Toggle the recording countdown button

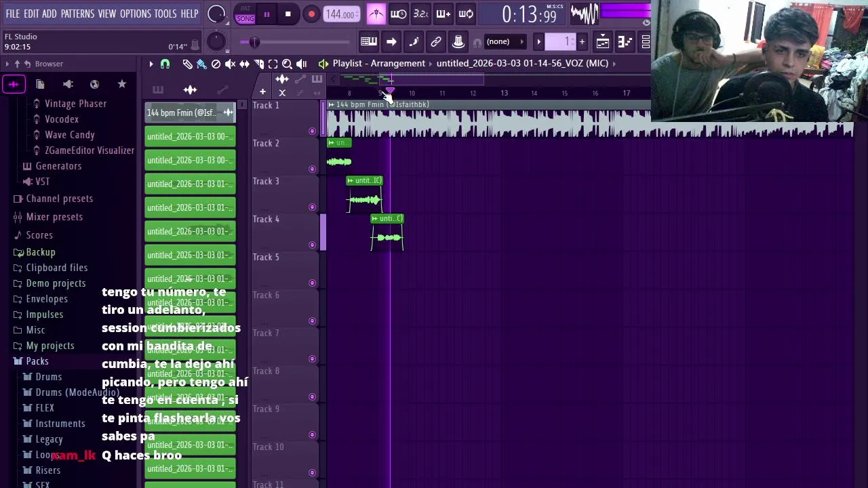(x=420, y=14)
